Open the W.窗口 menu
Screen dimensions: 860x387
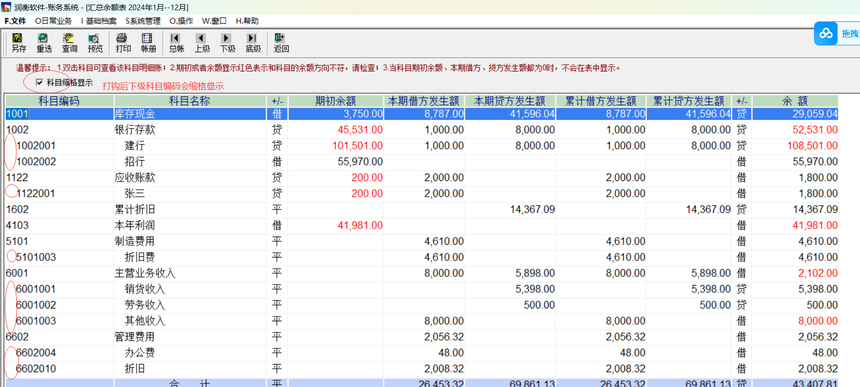click(x=214, y=21)
